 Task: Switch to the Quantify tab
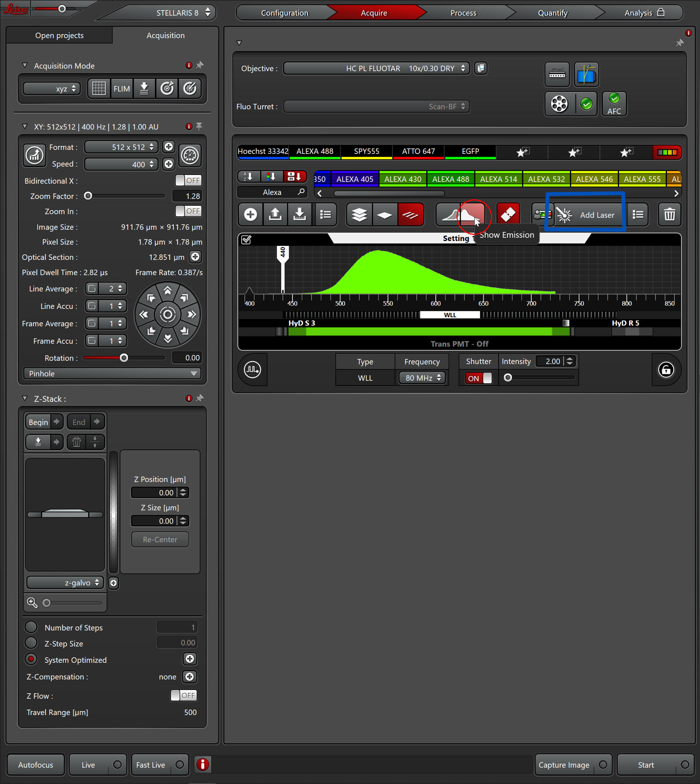tap(553, 13)
